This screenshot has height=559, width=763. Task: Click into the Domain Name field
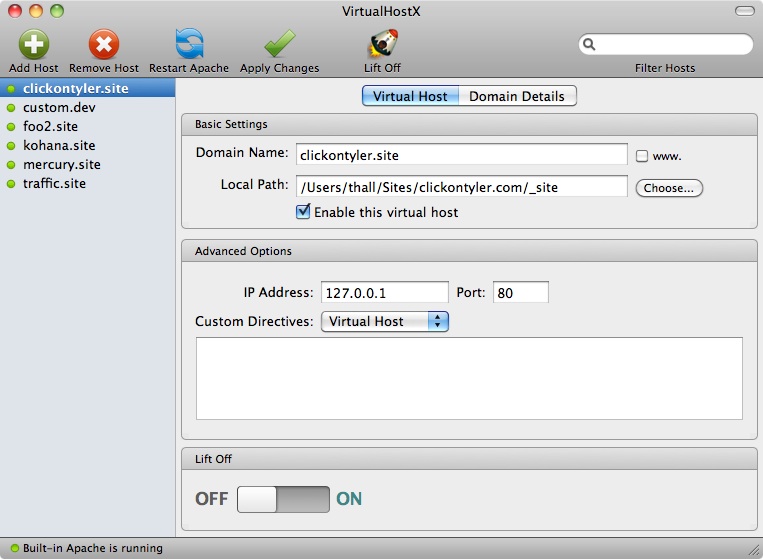(461, 155)
